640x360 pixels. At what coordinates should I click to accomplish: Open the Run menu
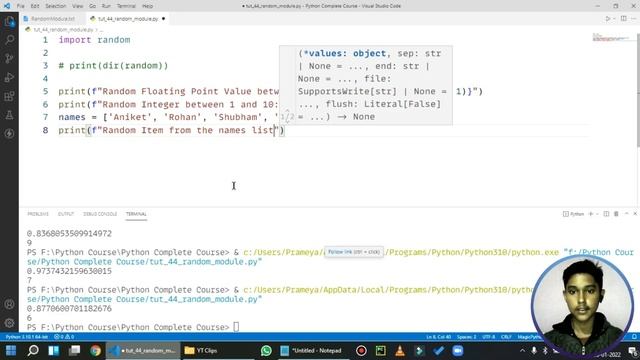(x=106, y=6)
